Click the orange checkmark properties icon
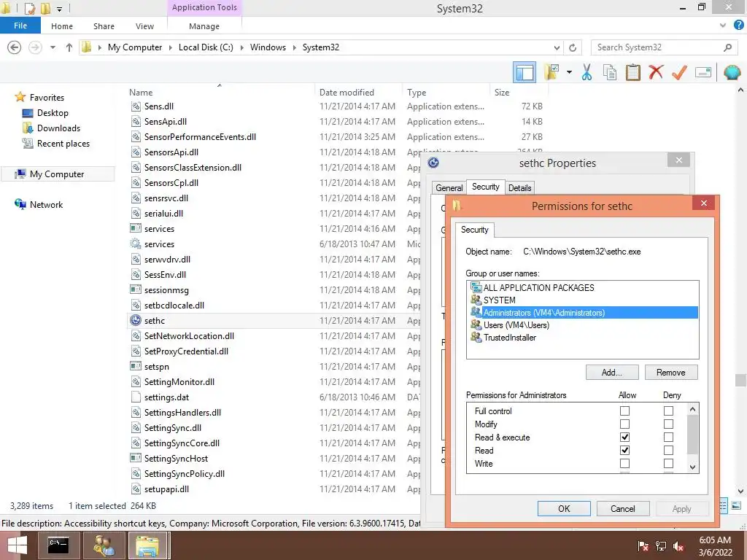Screen dimensions: 747x560 pyautogui.click(x=679, y=72)
